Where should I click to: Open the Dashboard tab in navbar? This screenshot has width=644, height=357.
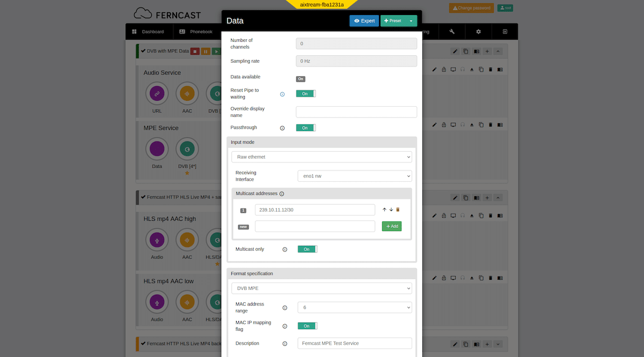click(148, 32)
